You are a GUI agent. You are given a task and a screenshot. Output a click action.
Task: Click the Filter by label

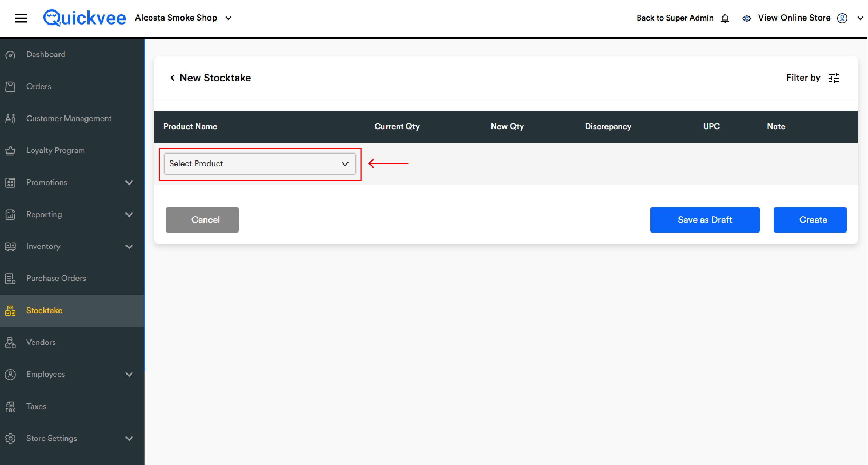click(803, 78)
